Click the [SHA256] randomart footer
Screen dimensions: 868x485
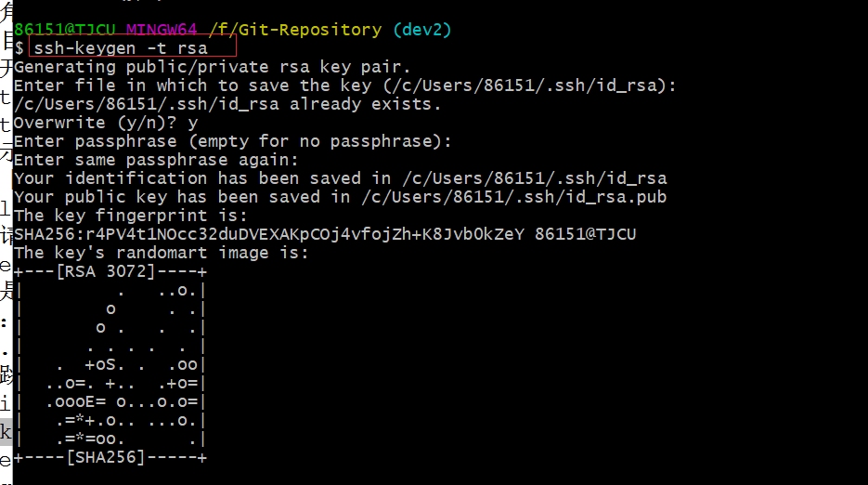(x=110, y=457)
